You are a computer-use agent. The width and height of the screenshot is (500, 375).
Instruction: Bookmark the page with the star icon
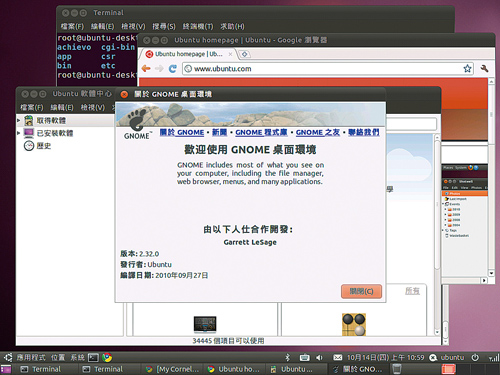[x=467, y=69]
